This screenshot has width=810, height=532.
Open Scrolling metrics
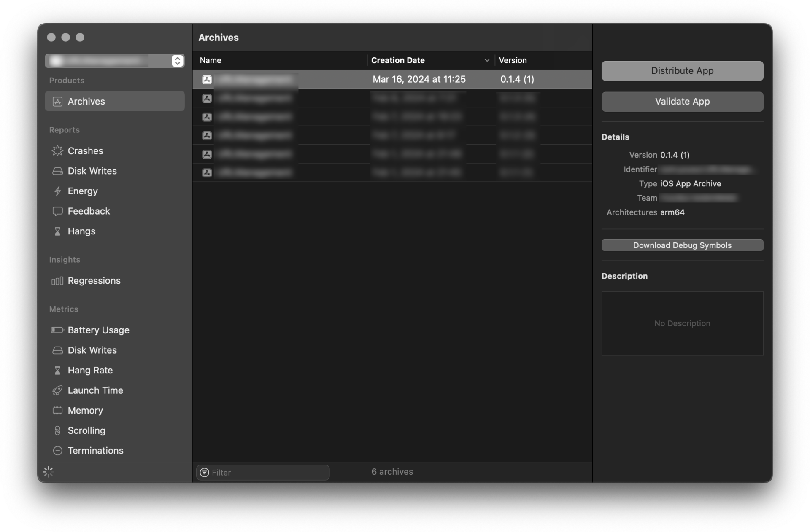click(x=115, y=430)
